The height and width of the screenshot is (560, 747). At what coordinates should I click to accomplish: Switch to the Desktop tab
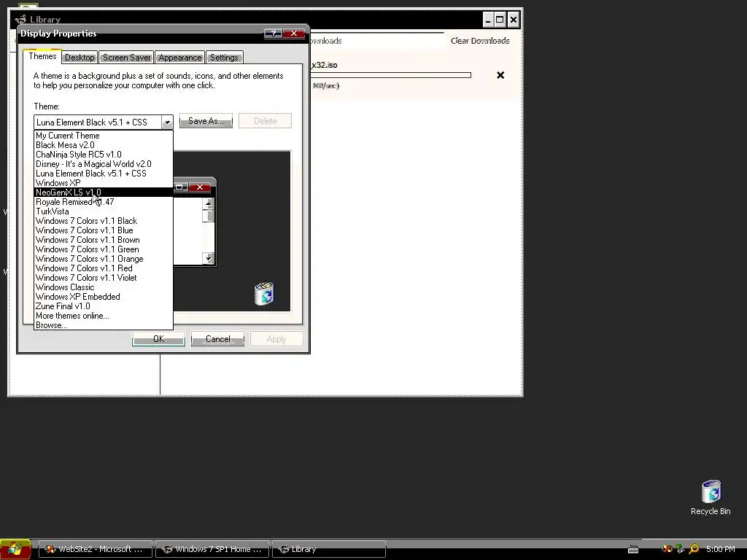[x=80, y=58]
